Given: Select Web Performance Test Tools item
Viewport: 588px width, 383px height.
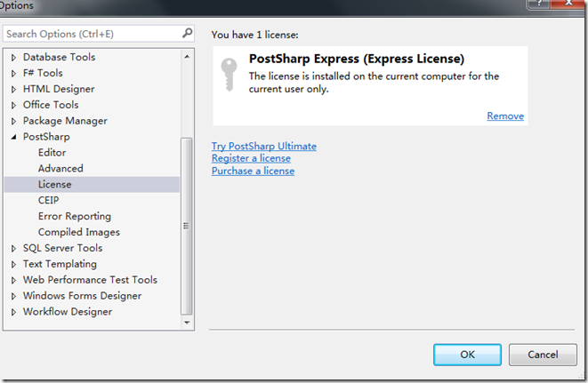Looking at the screenshot, I should tap(90, 280).
